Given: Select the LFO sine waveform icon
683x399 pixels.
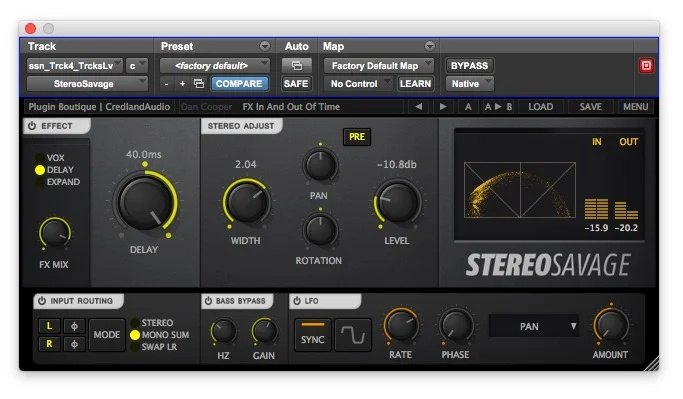Looking at the screenshot, I should (x=353, y=335).
